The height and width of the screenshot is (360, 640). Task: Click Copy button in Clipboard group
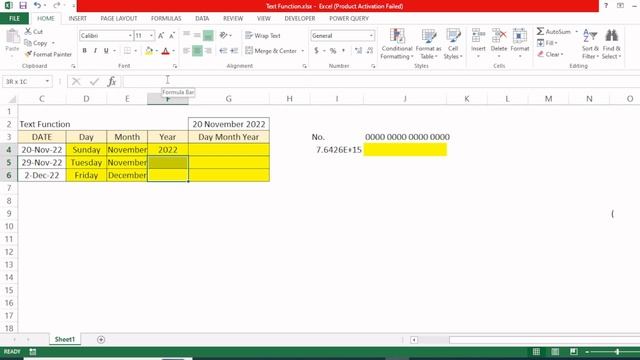[x=39, y=43]
